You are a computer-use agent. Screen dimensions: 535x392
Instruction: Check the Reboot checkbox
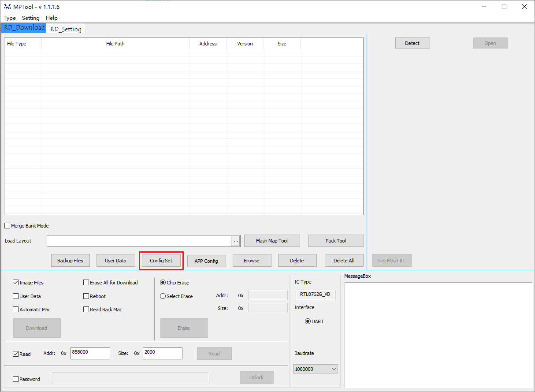86,296
